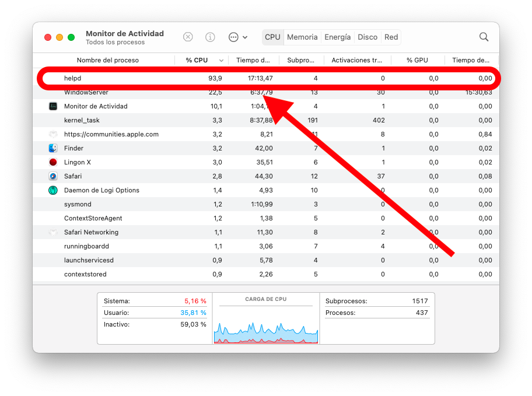The width and height of the screenshot is (532, 396).
Task: Click the 17:13,47 CPU time value
Action: pos(260,78)
